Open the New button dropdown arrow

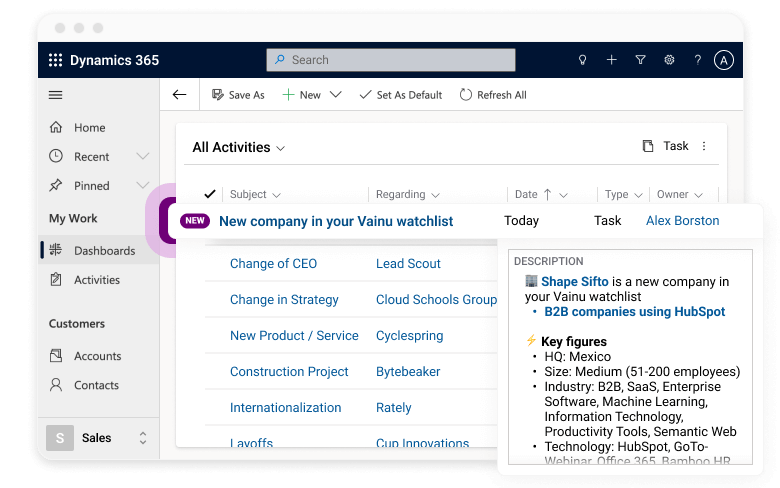pyautogui.click(x=336, y=95)
